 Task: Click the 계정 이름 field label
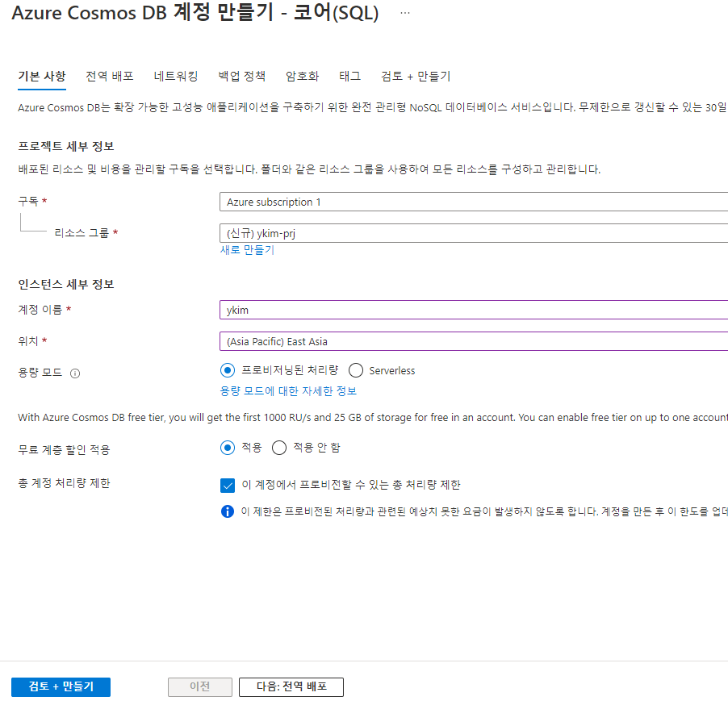40,310
